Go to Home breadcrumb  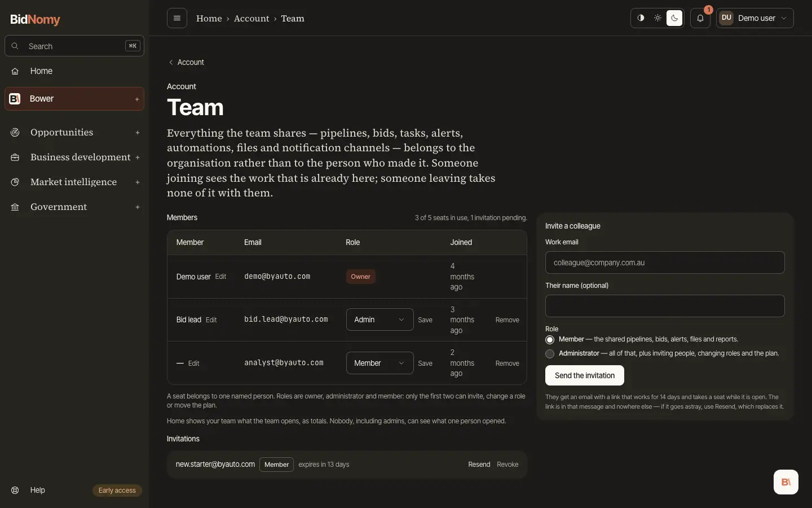click(x=209, y=19)
